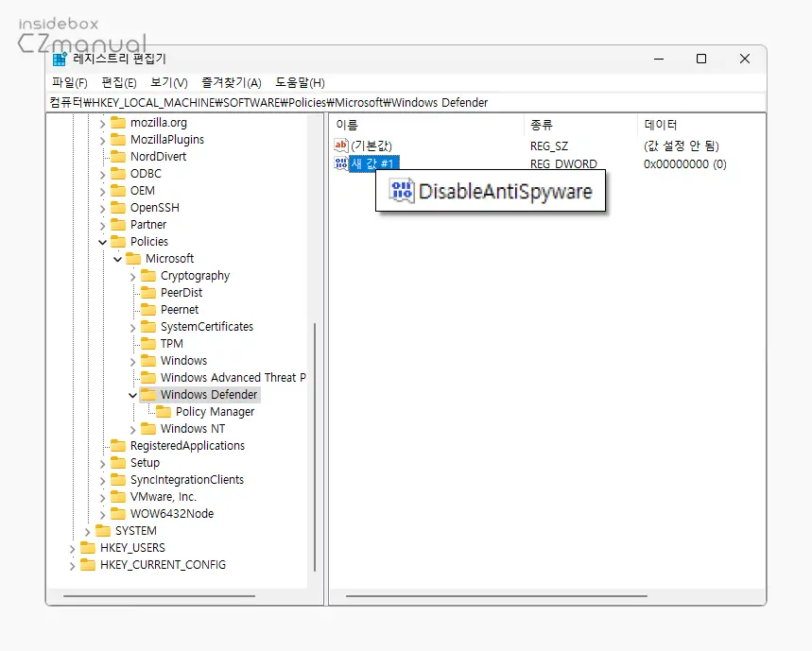Click the mozilla.org folder icon

pos(118,123)
